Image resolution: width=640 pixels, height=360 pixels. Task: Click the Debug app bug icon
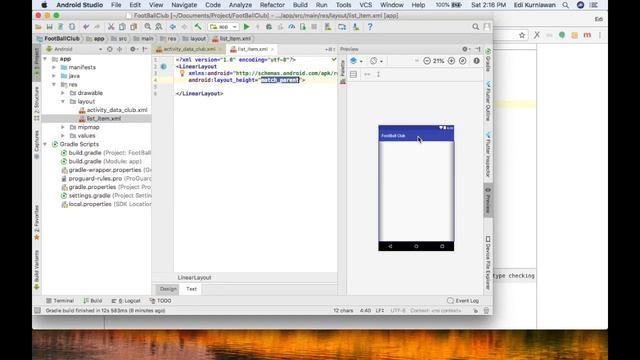(269, 27)
